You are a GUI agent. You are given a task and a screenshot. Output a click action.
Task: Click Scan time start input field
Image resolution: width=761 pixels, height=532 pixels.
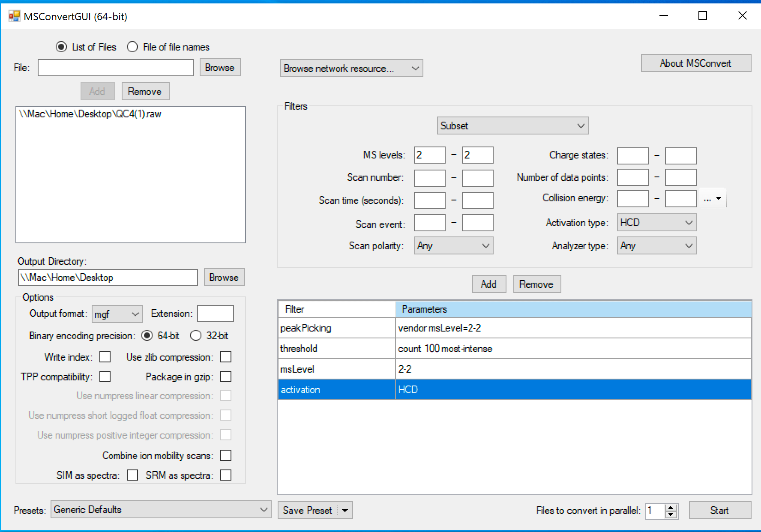coord(430,200)
